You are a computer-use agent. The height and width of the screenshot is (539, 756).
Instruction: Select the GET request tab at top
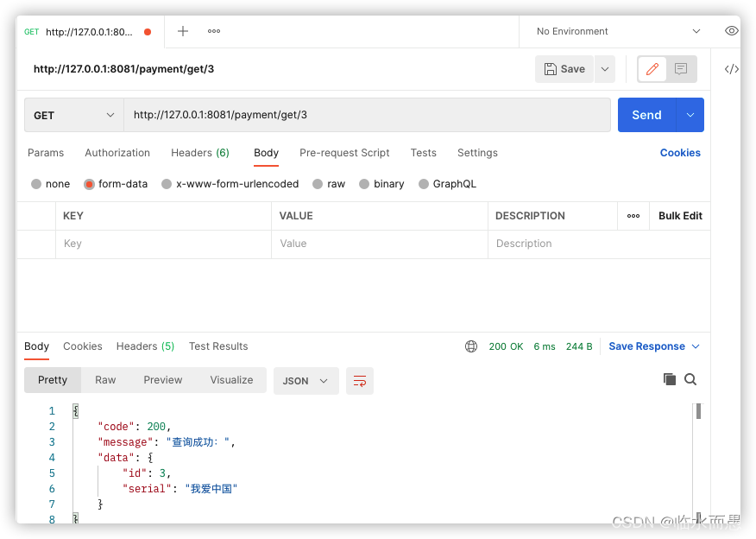tap(89, 32)
